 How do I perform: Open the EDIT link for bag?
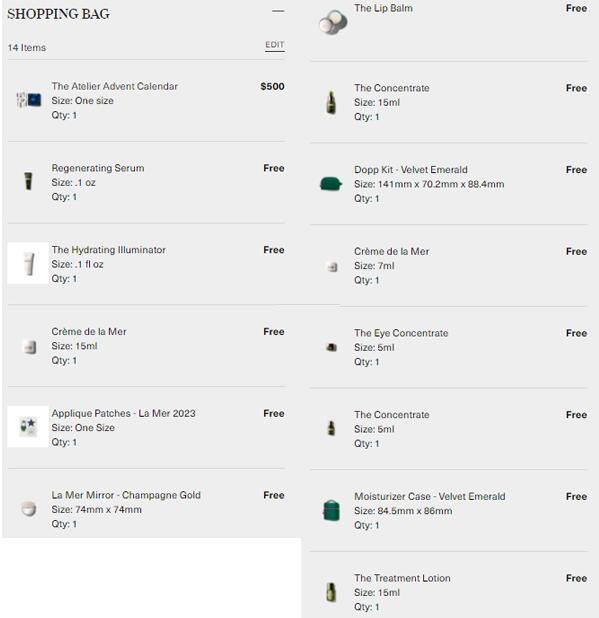[275, 45]
